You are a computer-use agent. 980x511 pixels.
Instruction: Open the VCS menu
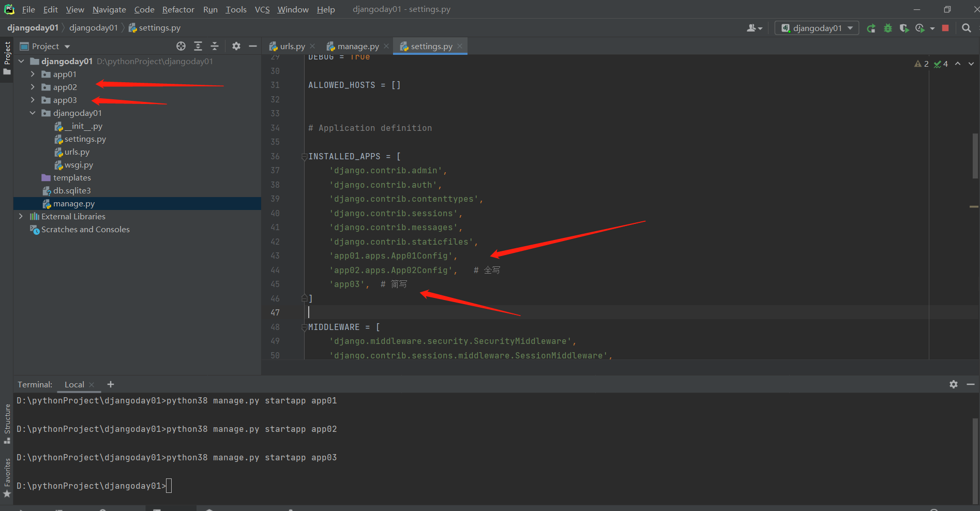pyautogui.click(x=262, y=9)
